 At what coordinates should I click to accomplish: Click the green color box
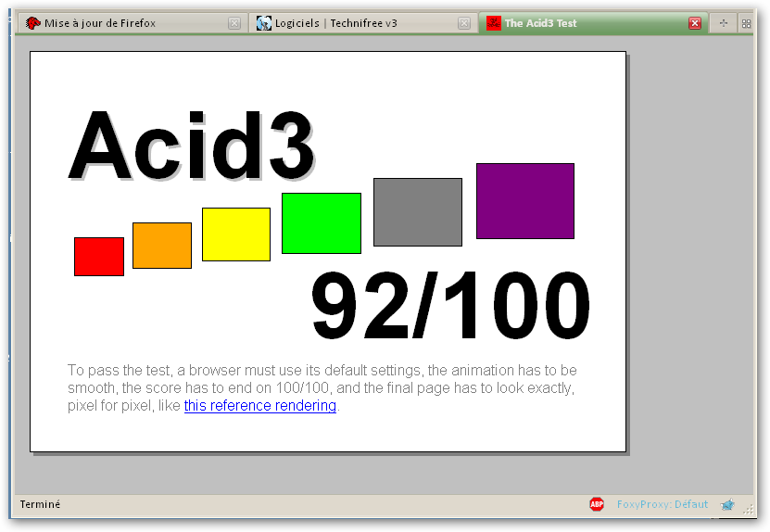(x=322, y=223)
